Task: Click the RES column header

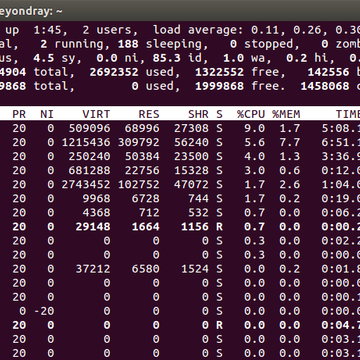Action: coord(149,114)
